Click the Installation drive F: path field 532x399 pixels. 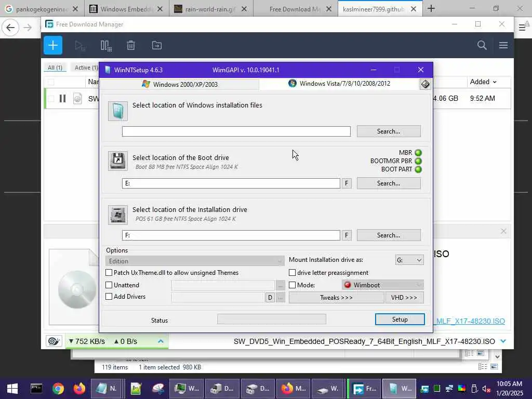[231, 235]
